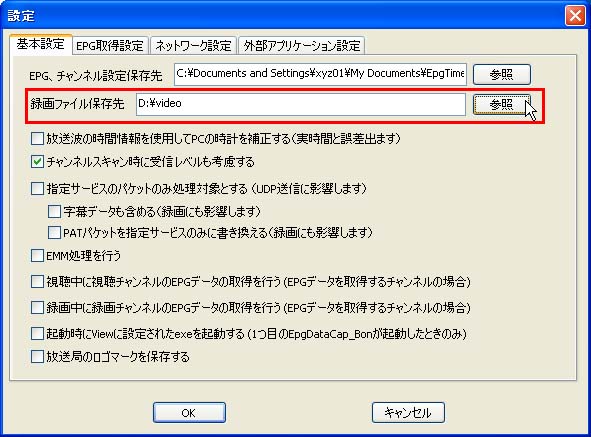This screenshot has width=591, height=437.
Task: Click the EPG、チャンネル設定保存先 path field
Action: tap(320, 74)
